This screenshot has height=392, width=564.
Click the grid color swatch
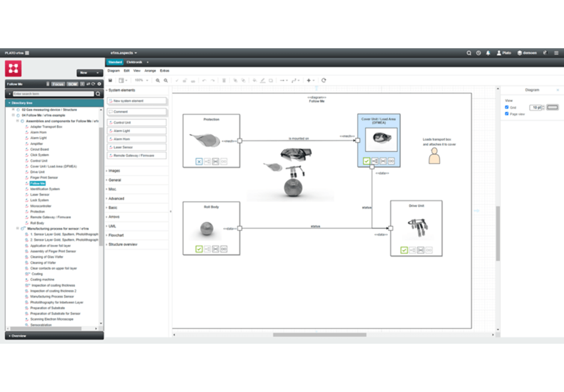[x=553, y=107]
